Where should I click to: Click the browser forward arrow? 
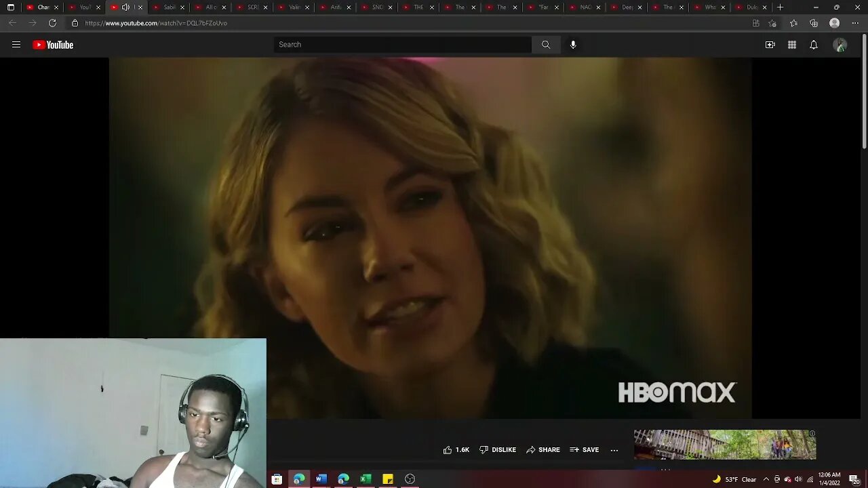(x=33, y=23)
